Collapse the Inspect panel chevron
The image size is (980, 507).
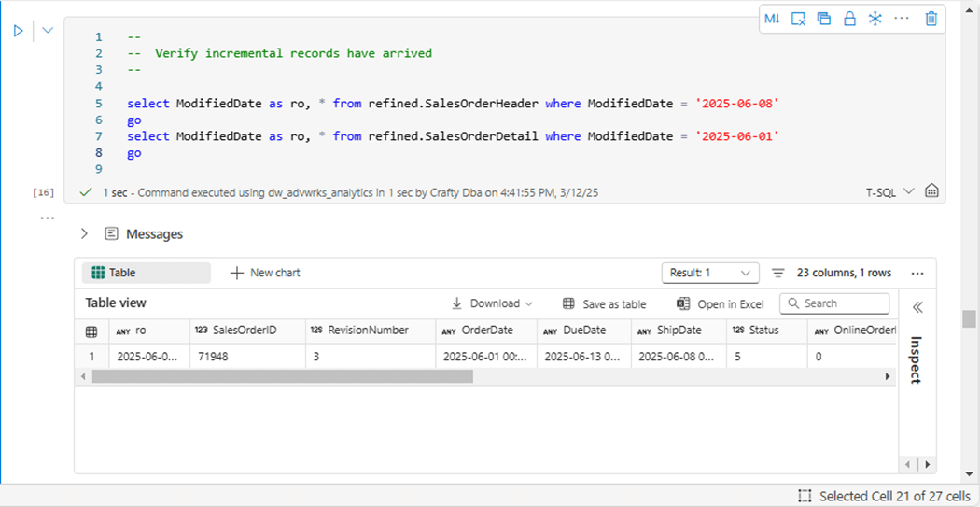(x=917, y=307)
